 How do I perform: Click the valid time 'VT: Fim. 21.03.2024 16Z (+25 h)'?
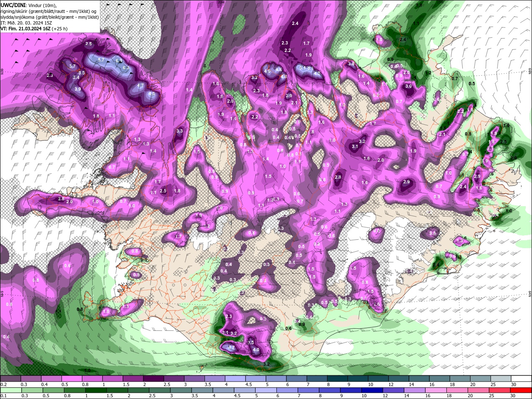(34, 29)
